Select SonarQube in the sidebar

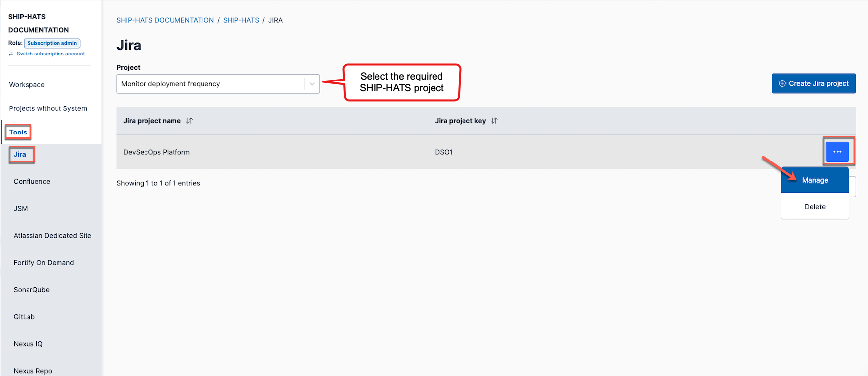[31, 290]
